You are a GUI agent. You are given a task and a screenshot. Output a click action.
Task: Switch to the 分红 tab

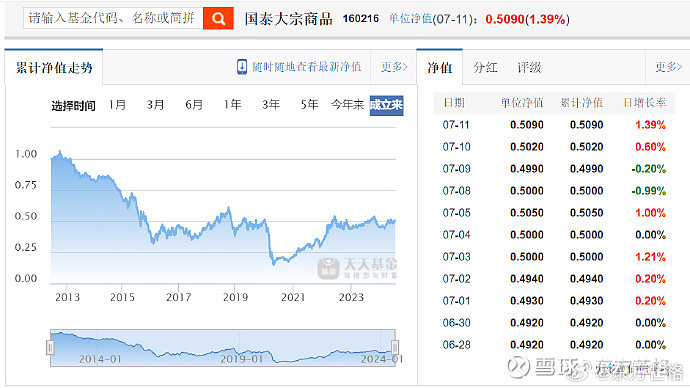(485, 68)
